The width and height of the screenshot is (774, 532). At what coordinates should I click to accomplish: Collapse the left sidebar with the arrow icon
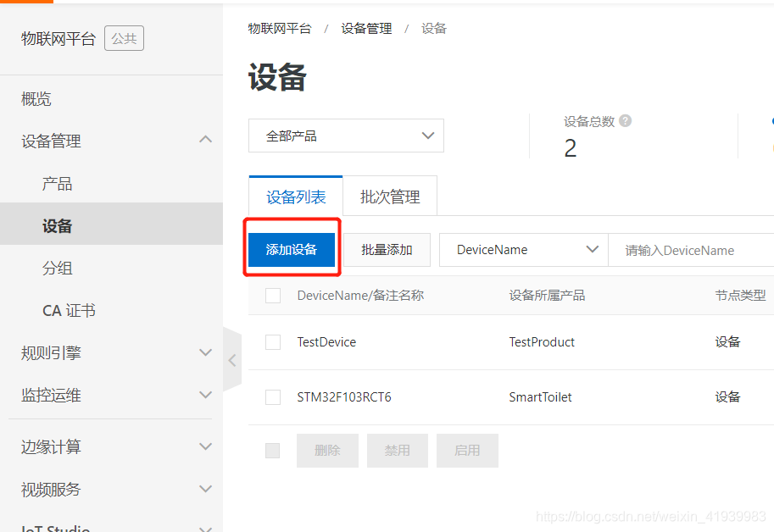(x=231, y=358)
